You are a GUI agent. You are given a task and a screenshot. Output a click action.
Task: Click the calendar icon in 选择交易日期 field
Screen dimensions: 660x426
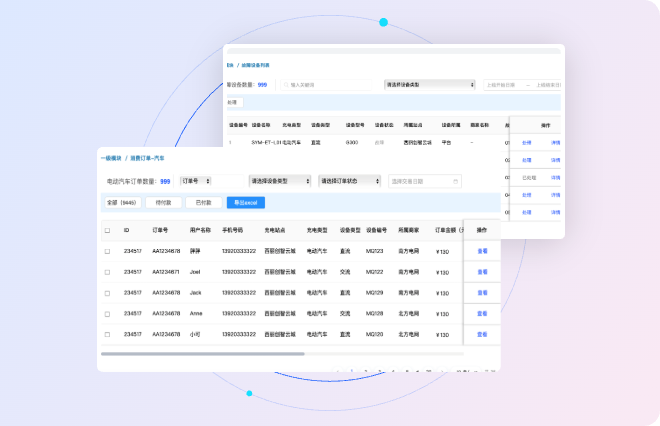(x=458, y=181)
